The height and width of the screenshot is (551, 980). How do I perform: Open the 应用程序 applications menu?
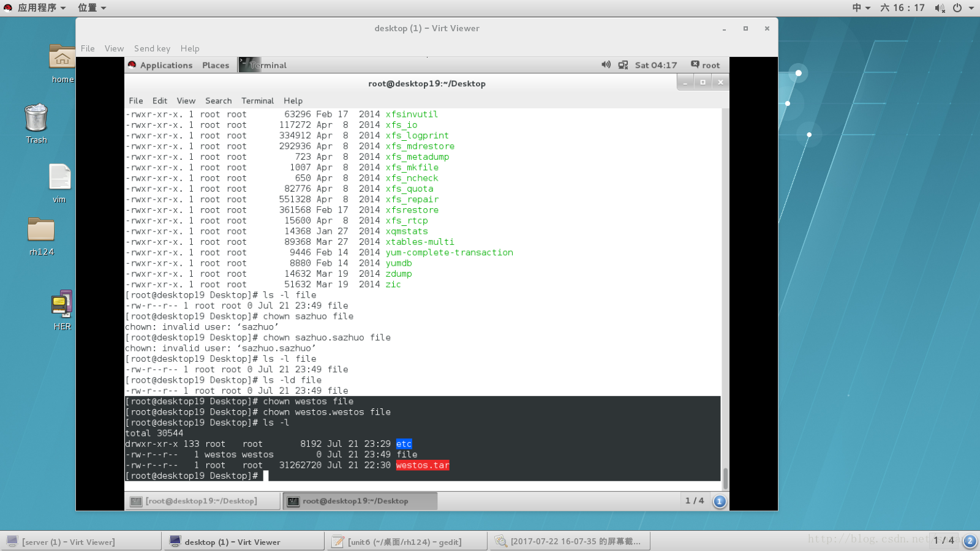(42, 8)
